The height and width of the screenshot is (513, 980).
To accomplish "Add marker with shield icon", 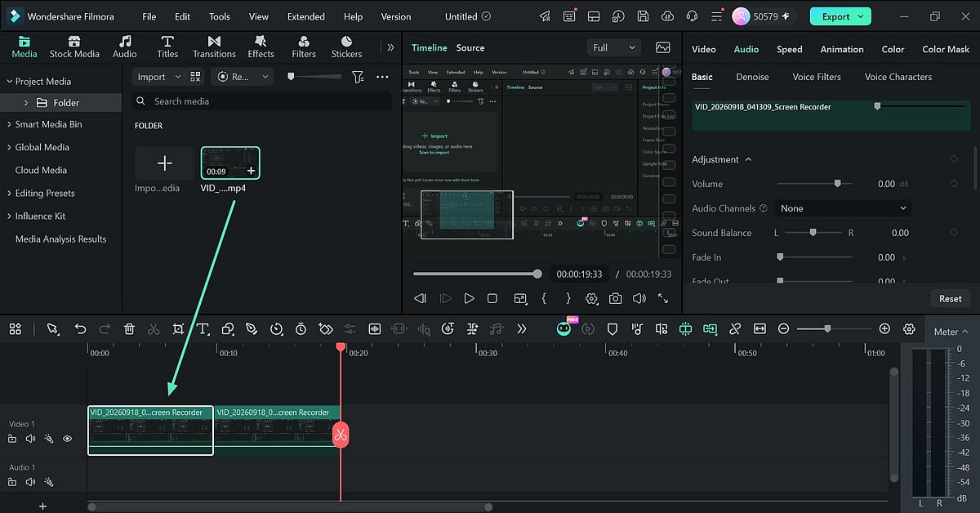I will (612, 328).
